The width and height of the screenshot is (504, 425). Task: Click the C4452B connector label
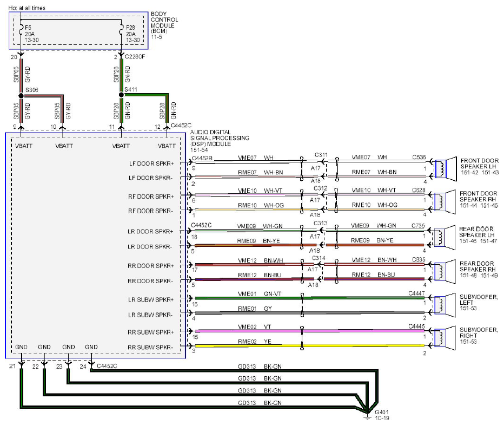(x=202, y=158)
